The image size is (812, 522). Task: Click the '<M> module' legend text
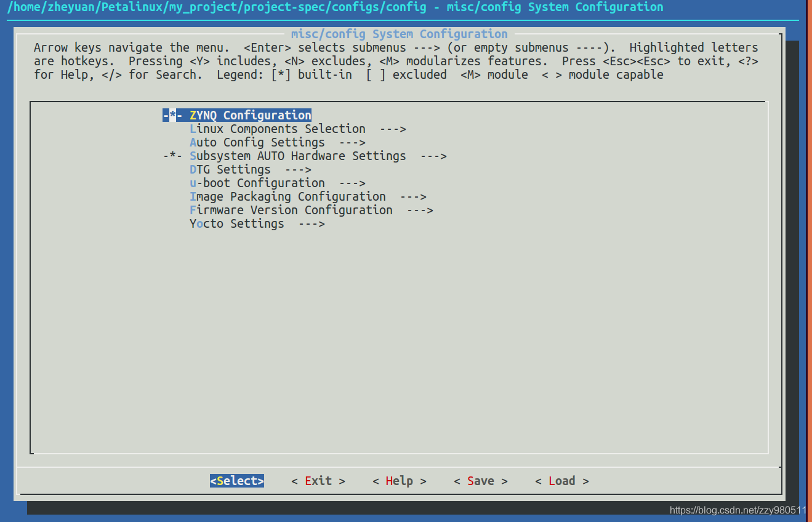pos(494,74)
